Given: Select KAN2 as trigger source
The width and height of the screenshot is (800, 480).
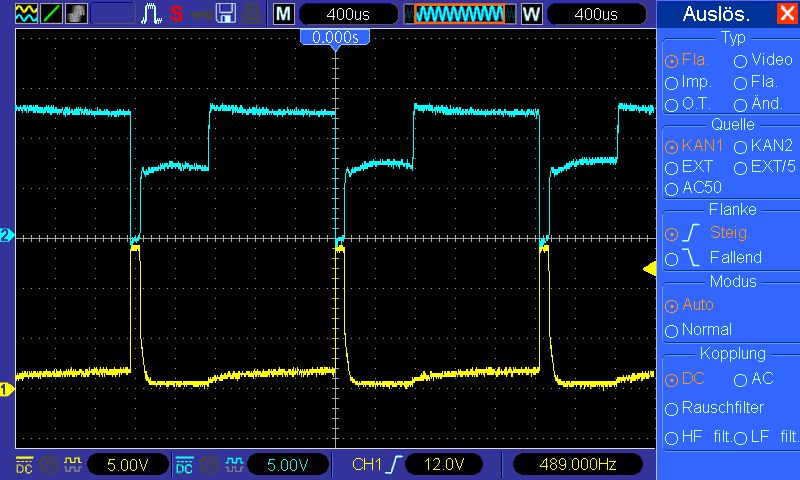Looking at the screenshot, I should pyautogui.click(x=741, y=146).
